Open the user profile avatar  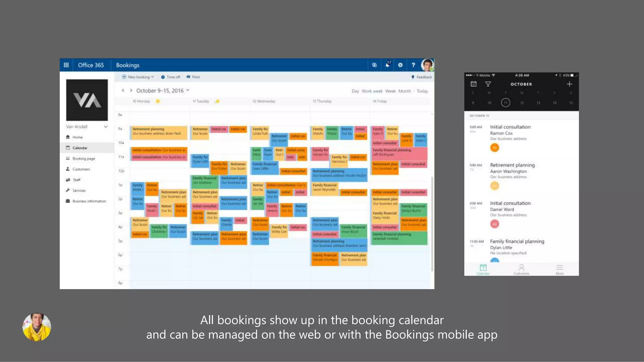[427, 65]
